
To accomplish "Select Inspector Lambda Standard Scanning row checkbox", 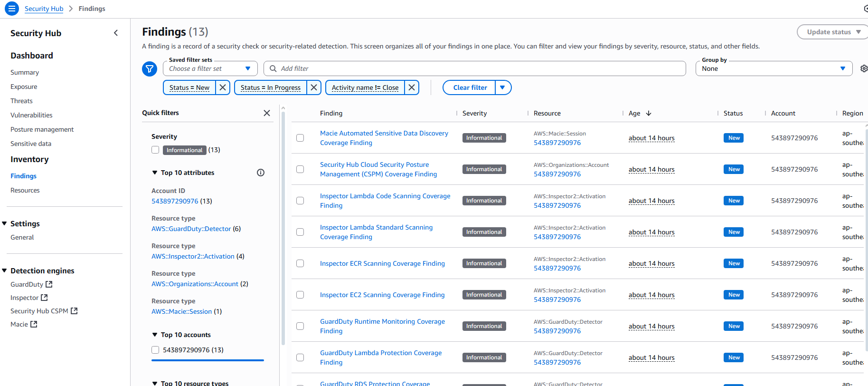I will point(300,232).
